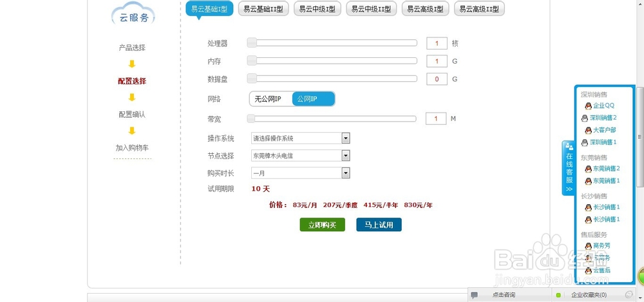Click the 配置确认 step in the sidebar
The height and width of the screenshot is (302, 644).
[132, 115]
